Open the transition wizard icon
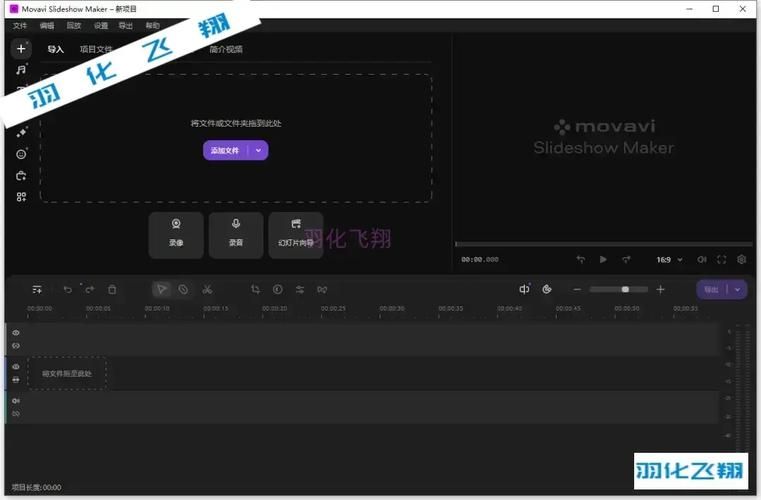The image size is (761, 500). tap(322, 290)
